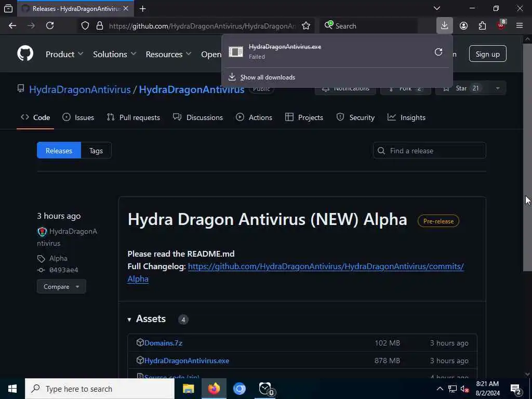Click the Alpha tag link
This screenshot has width=532, height=399.
[58, 259]
